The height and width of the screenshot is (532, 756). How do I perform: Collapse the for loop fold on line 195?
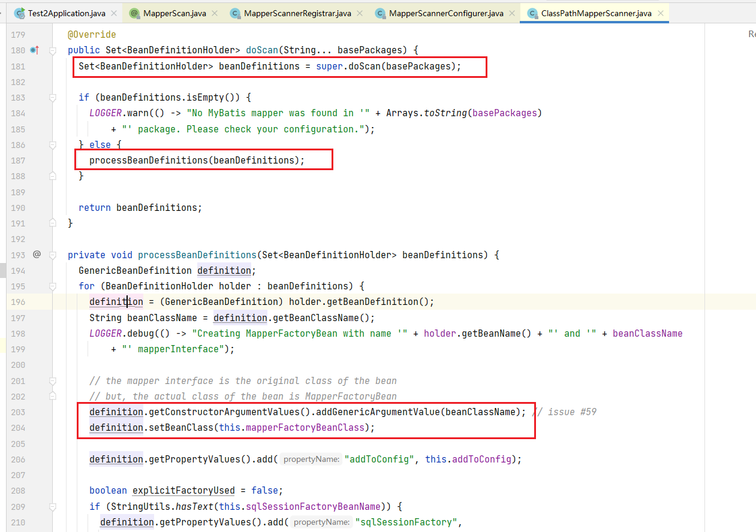53,286
